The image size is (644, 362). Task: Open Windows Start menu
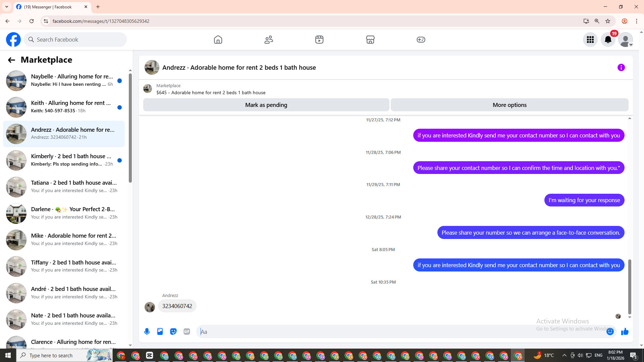[x=8, y=355]
